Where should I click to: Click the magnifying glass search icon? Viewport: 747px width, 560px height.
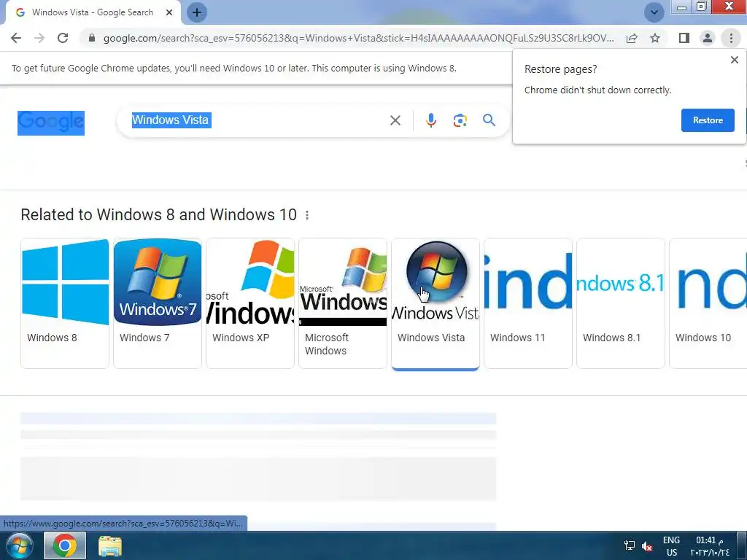[x=489, y=120]
